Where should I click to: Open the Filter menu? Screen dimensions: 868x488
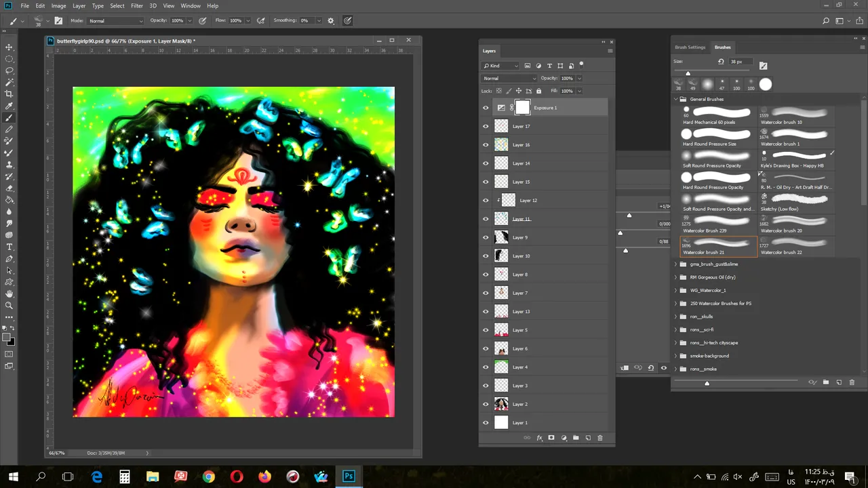coord(137,6)
